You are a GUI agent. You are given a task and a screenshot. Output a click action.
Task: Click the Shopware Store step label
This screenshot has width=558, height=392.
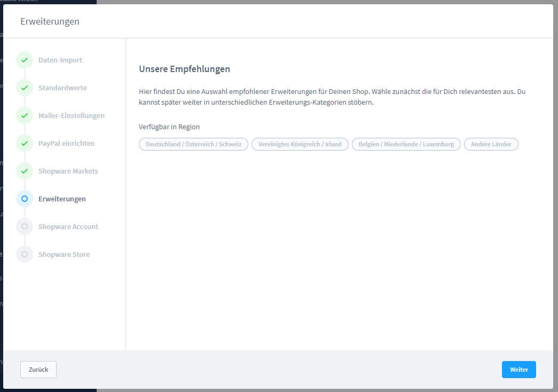click(x=64, y=255)
